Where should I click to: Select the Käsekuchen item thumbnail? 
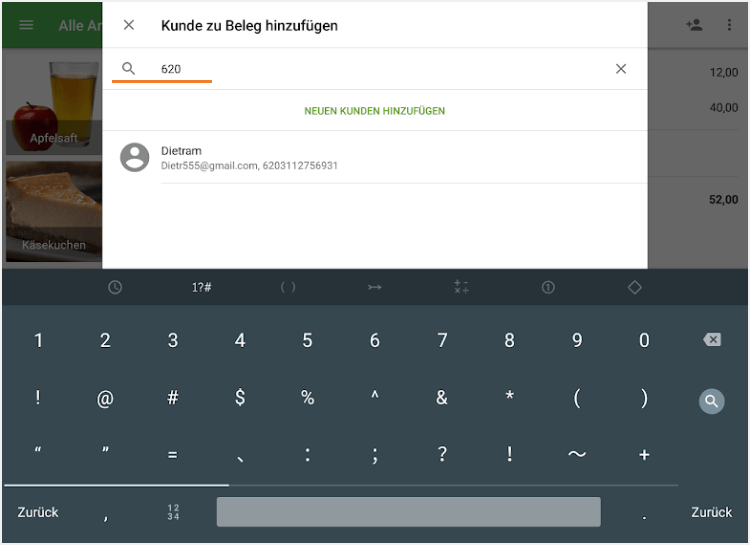52,212
